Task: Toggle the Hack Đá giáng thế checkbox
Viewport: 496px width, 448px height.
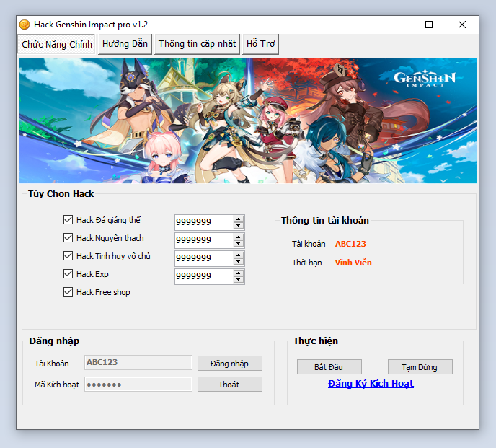Action: (68, 220)
